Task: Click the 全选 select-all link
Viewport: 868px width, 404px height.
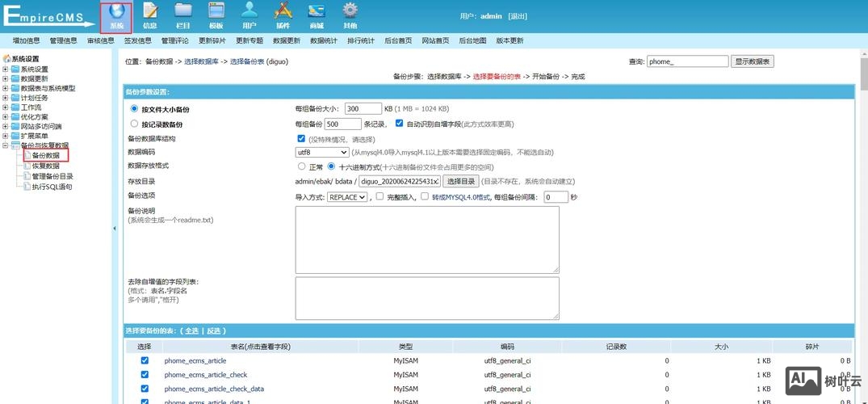Action: tap(191, 330)
